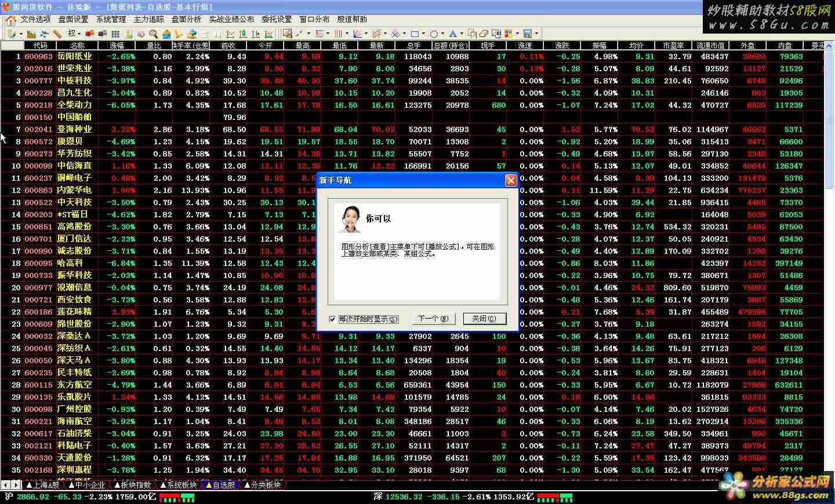Click Shanghai index value 2866.92 in status bar

click(32, 497)
